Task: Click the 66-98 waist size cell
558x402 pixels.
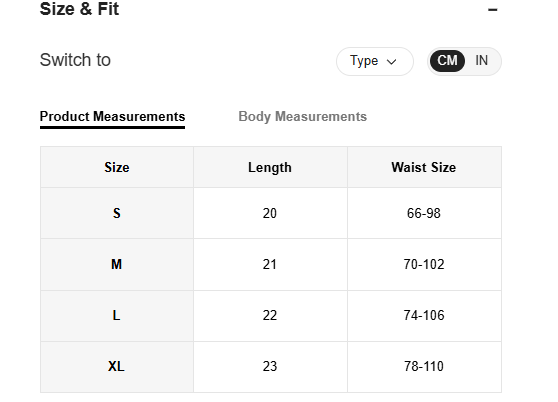Action: 424,213
